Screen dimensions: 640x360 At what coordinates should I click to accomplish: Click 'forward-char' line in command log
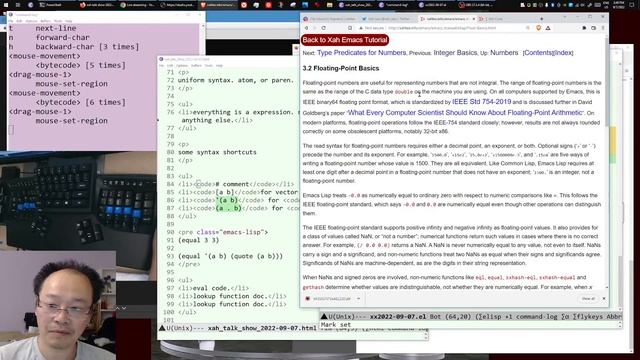(62, 37)
